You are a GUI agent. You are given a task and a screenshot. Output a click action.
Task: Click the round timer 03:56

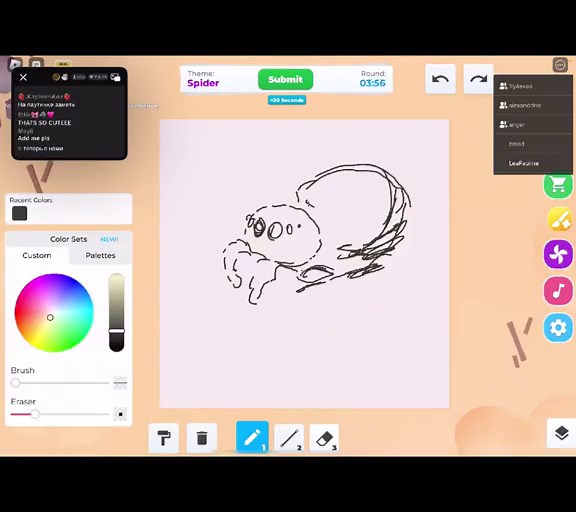pos(372,83)
